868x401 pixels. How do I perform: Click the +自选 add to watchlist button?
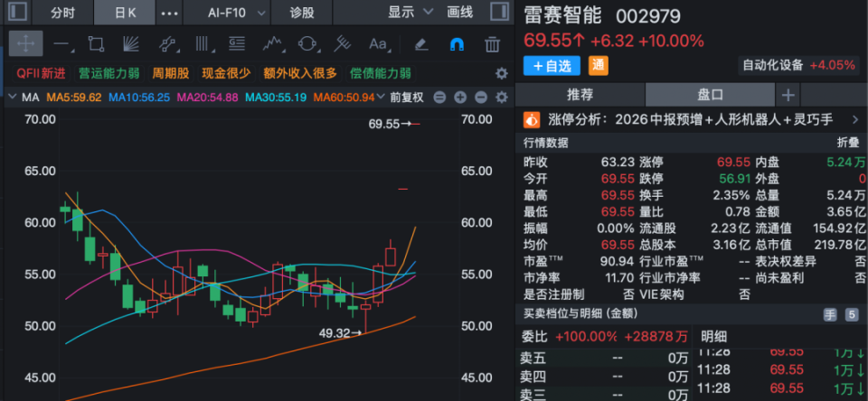(x=552, y=66)
